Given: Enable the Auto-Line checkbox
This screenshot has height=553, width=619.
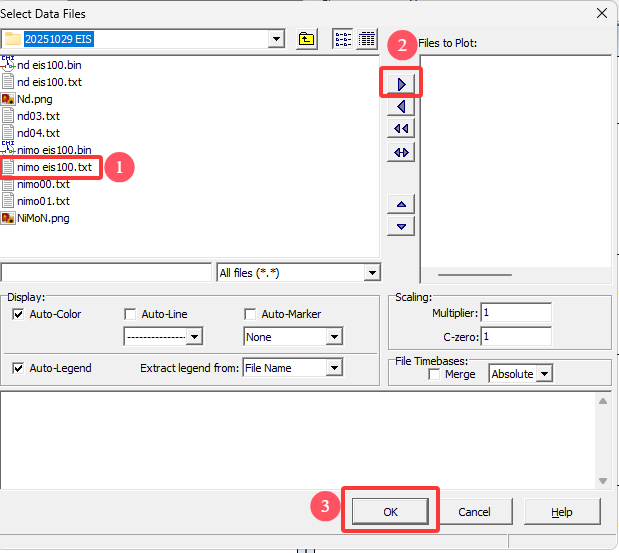Looking at the screenshot, I should pos(130,314).
